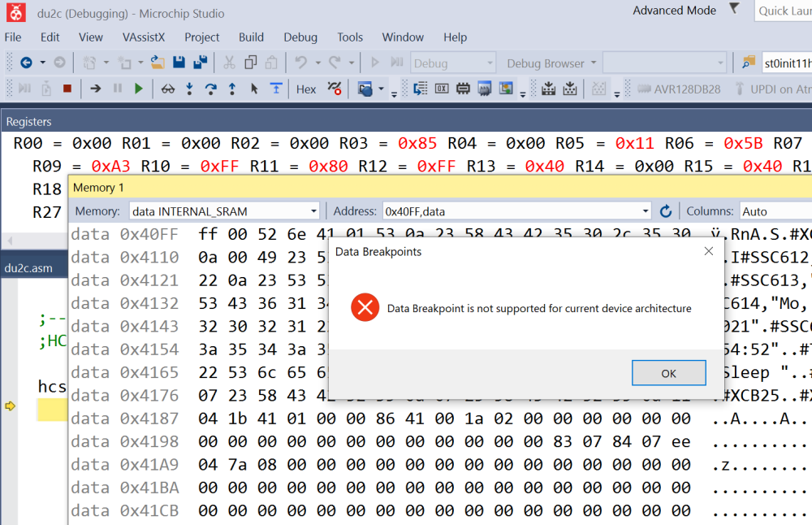Click the UPDI tool interface button

(x=773, y=89)
